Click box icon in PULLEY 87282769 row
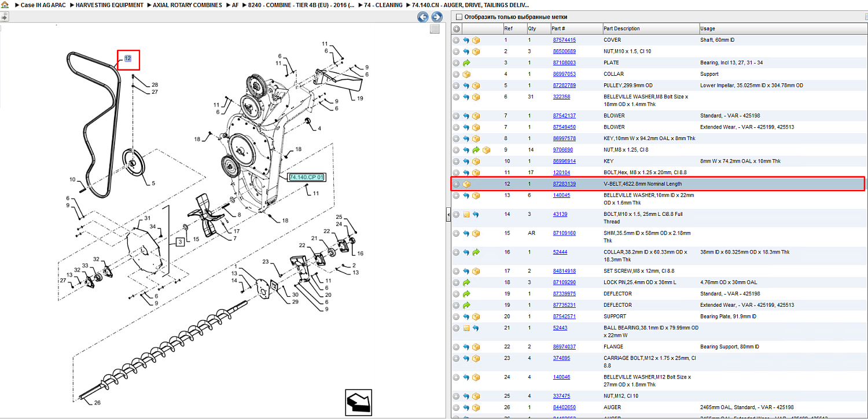868x419 pixels. [476, 86]
